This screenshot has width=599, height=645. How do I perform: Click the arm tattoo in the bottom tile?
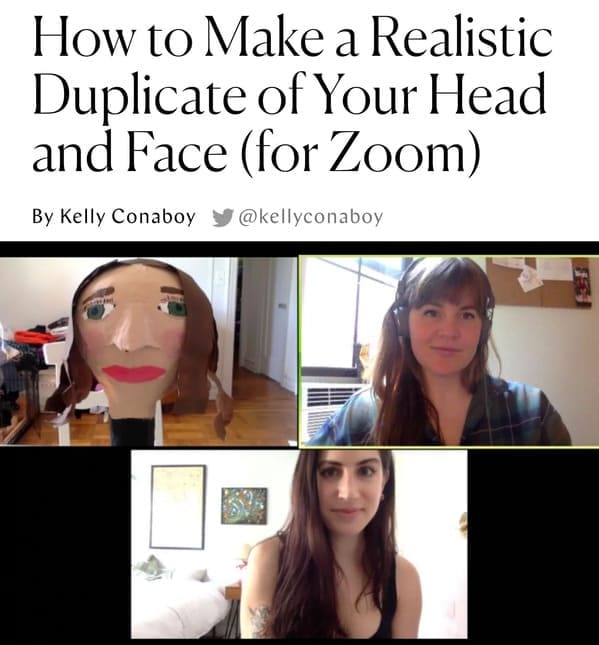[x=260, y=620]
